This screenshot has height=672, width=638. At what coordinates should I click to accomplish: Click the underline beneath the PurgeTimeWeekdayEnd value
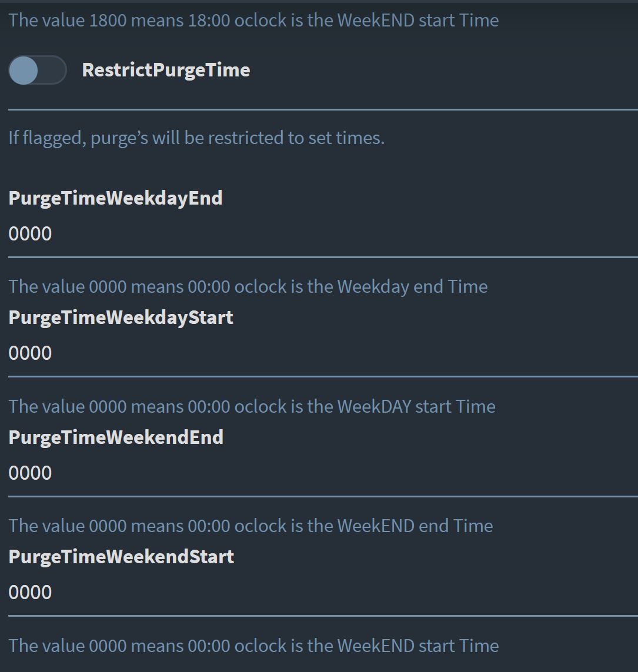click(x=323, y=257)
